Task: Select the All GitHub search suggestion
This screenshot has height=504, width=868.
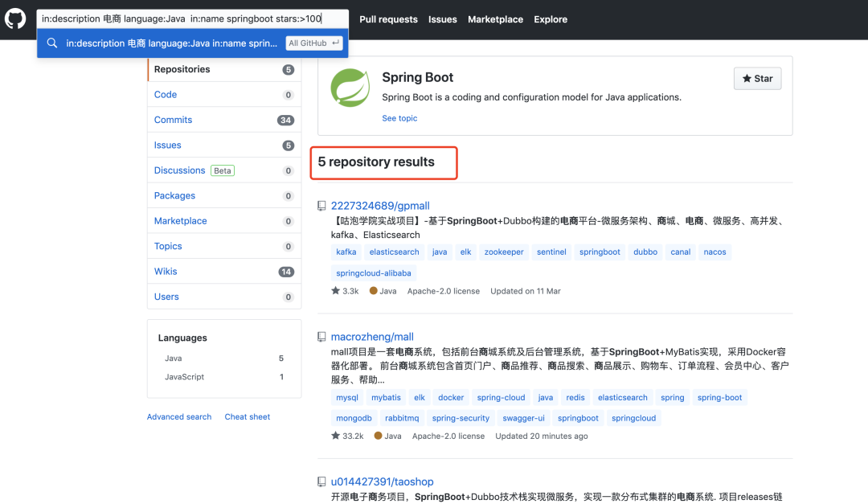Action: click(193, 43)
